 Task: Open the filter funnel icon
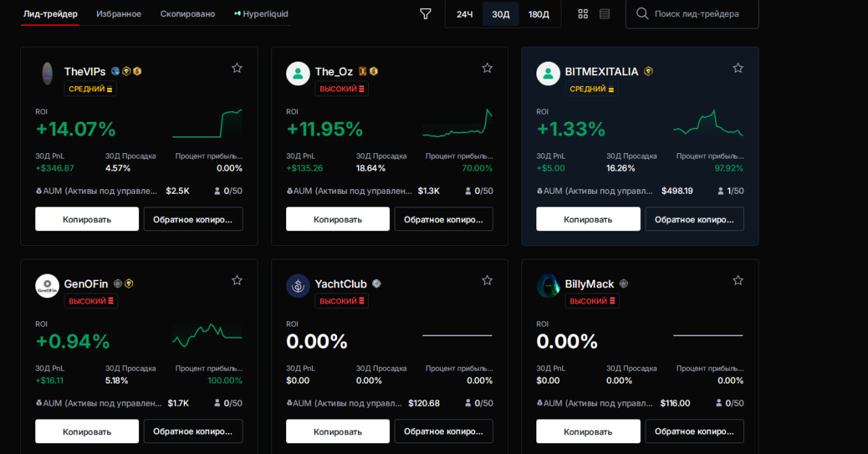pos(425,14)
